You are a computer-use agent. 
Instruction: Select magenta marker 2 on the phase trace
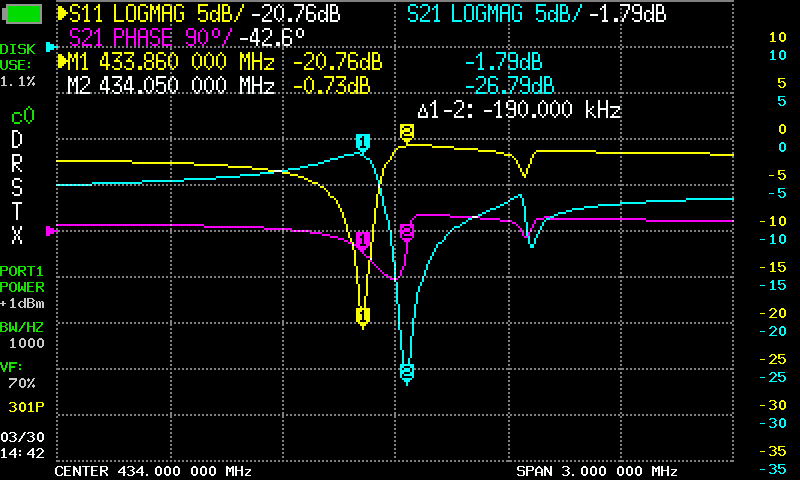point(407,232)
